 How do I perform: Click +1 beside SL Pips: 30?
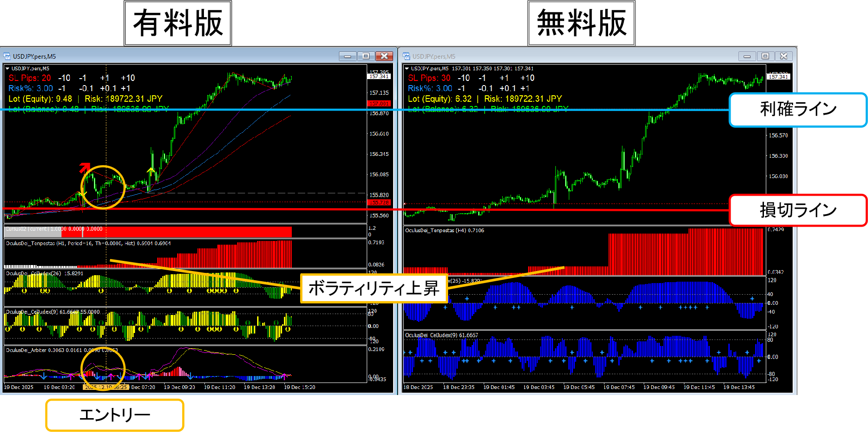[505, 78]
